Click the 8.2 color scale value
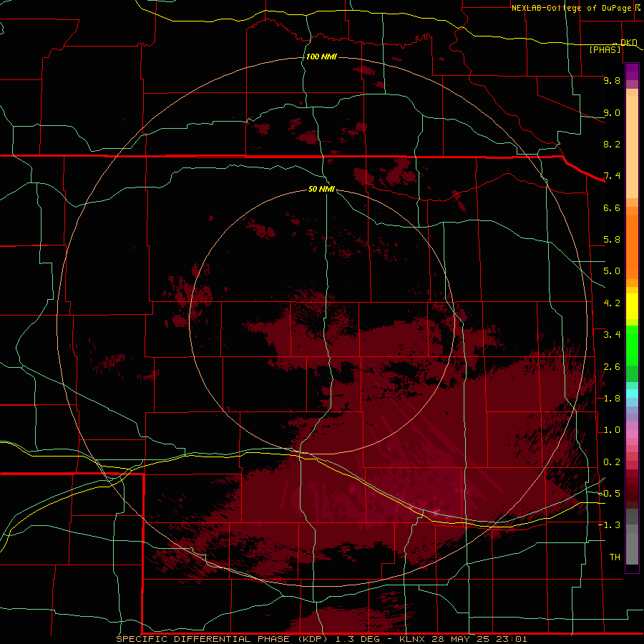644x644 pixels. click(x=612, y=144)
